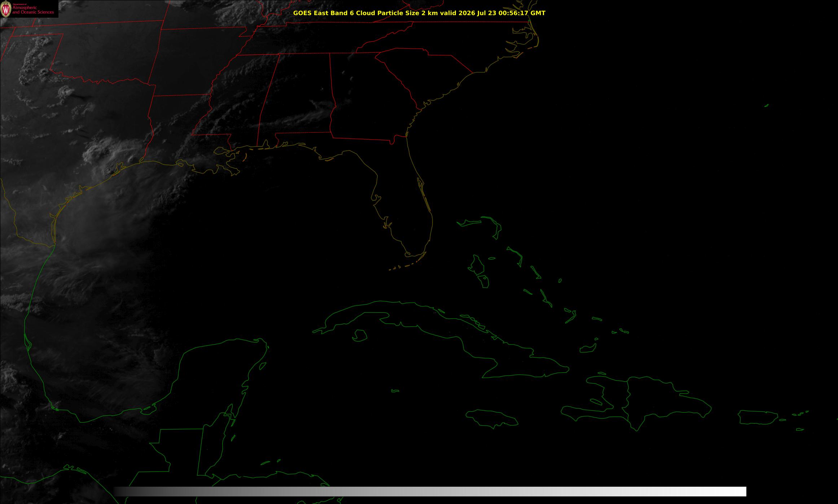Click the middle gray of the colorbar

[x=430, y=491]
